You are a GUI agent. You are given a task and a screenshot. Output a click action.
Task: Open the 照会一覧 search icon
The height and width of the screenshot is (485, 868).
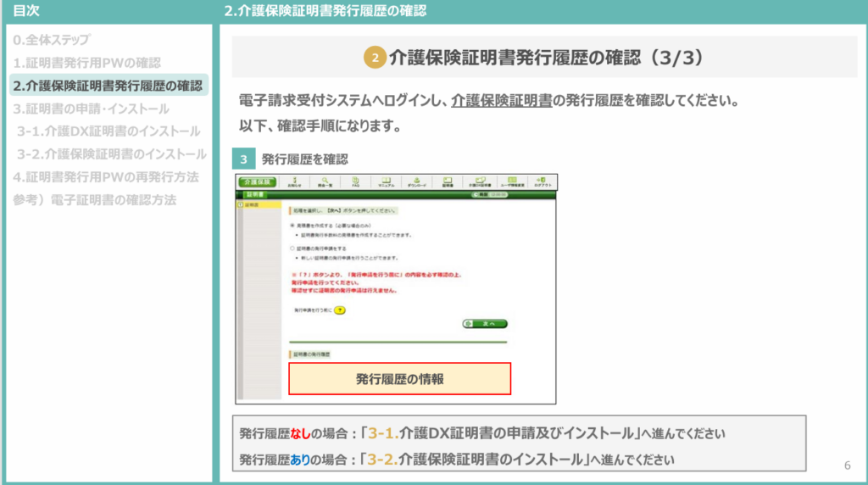325,182
